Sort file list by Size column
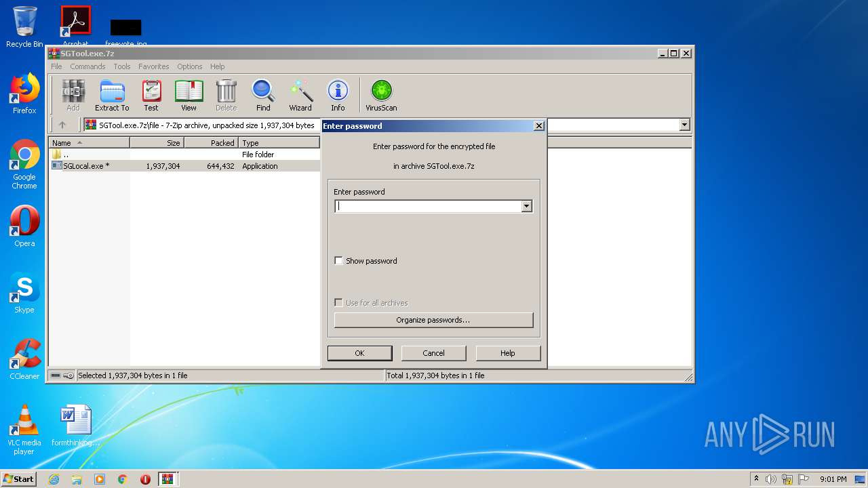Screen dimensions: 868x488 (x=157, y=143)
